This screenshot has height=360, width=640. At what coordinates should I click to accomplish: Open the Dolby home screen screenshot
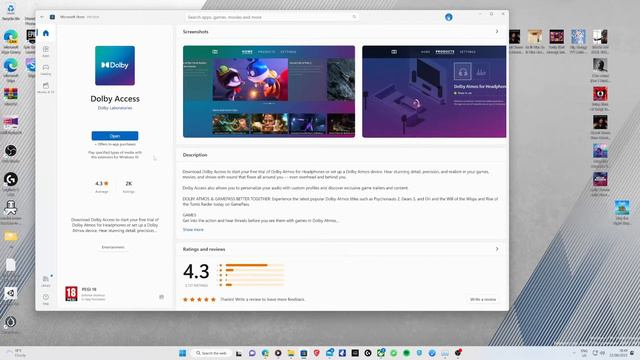[269, 91]
